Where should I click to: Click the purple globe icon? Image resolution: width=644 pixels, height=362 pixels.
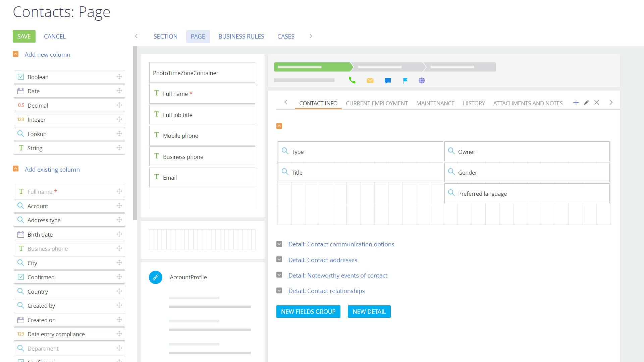[x=422, y=80]
